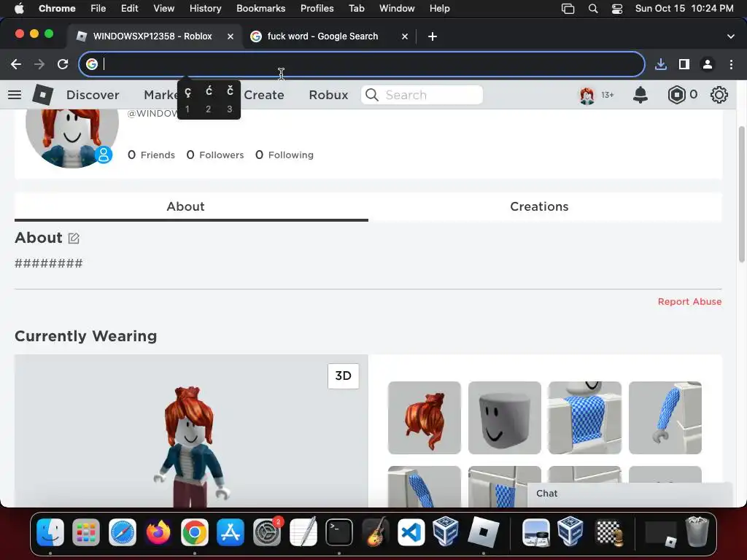View the 0 Followers list
This screenshot has width=747, height=560.
pyautogui.click(x=215, y=155)
